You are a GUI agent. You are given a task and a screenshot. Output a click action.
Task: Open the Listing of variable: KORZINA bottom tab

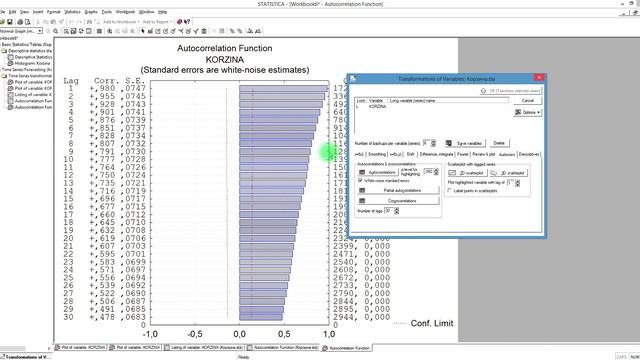[x=204, y=348]
